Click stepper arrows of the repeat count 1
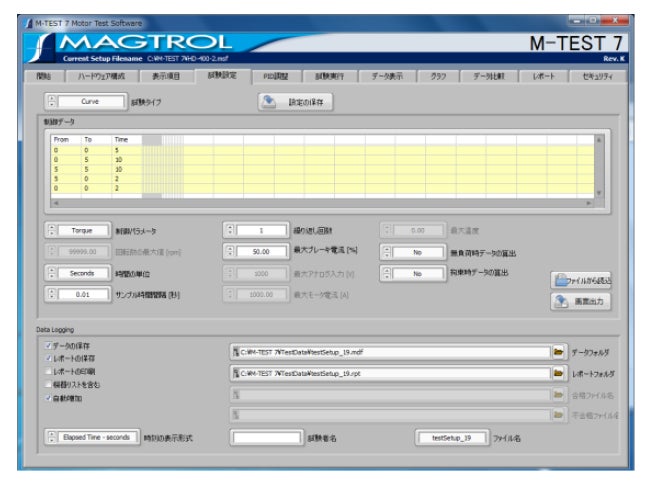 [x=230, y=230]
